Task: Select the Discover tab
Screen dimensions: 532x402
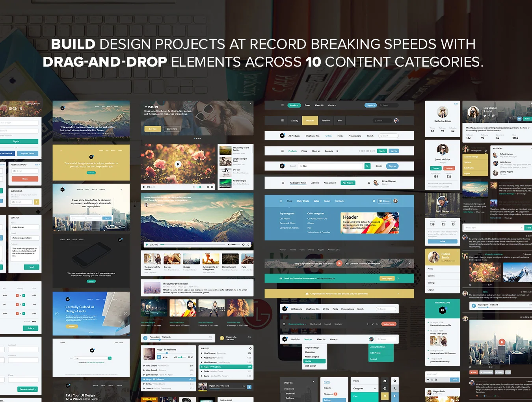Action: coord(310,121)
